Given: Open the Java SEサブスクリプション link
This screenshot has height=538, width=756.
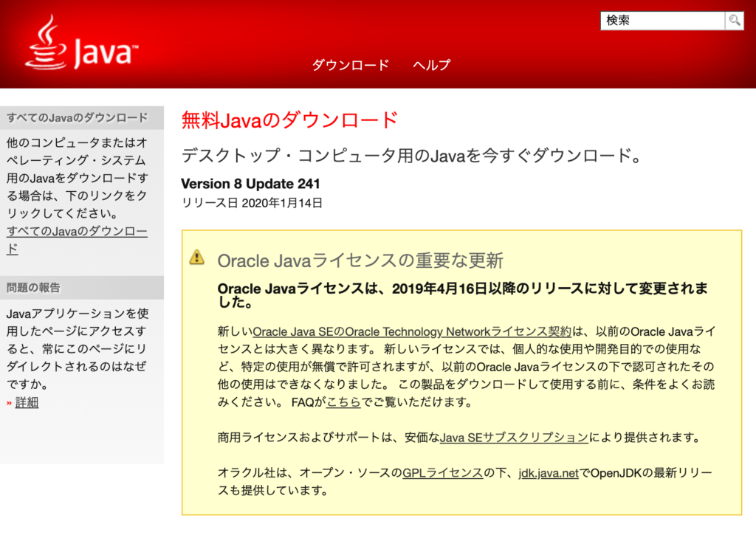Looking at the screenshot, I should [x=514, y=437].
